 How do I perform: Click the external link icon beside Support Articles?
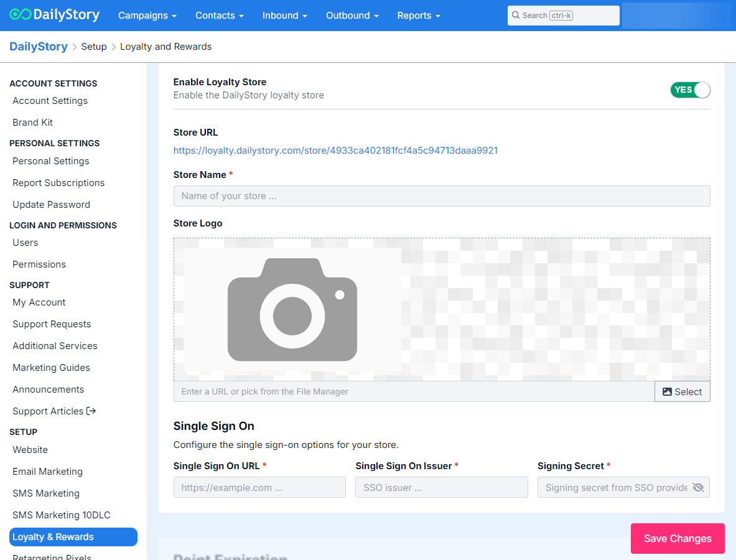pyautogui.click(x=91, y=411)
